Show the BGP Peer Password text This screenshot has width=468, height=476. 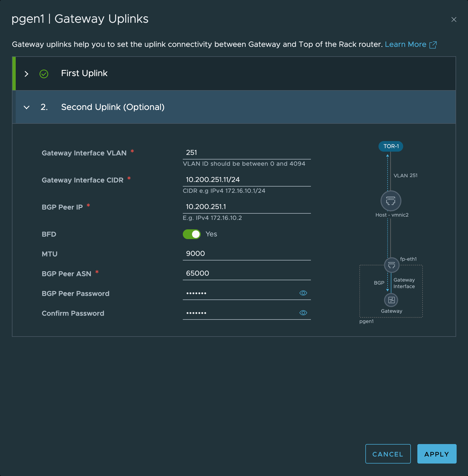coord(303,293)
